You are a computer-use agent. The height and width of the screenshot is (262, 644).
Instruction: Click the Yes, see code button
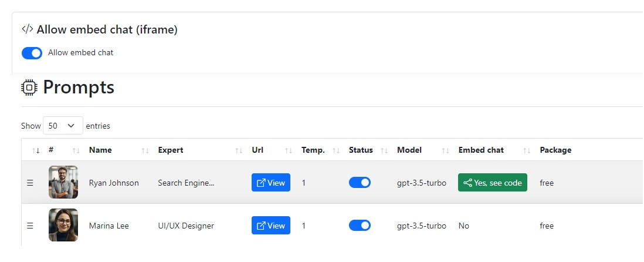[493, 183]
